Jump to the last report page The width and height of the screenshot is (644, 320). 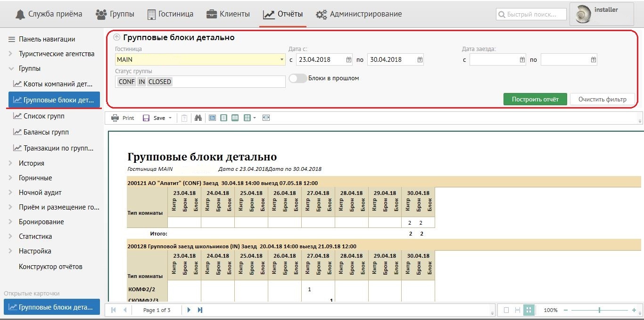pos(200,310)
